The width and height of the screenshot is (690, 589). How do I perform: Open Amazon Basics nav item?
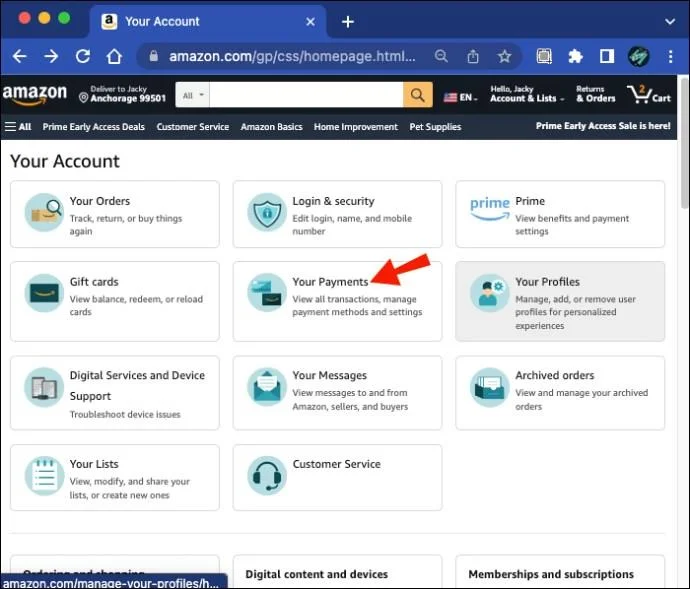click(272, 127)
